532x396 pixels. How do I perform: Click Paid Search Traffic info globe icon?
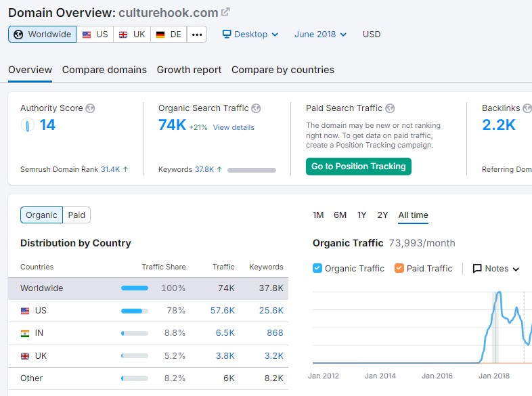[x=390, y=108]
